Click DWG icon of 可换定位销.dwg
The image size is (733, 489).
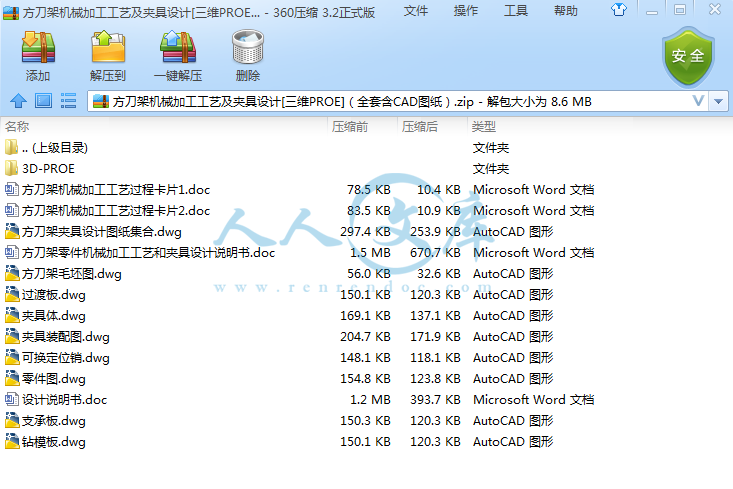point(12,357)
